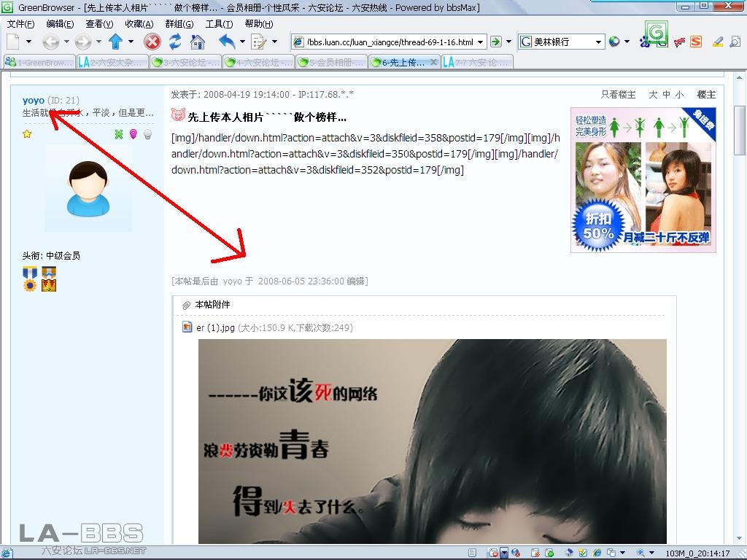This screenshot has width=747, height=560.
Task: Select large font size 大
Action: pos(653,95)
